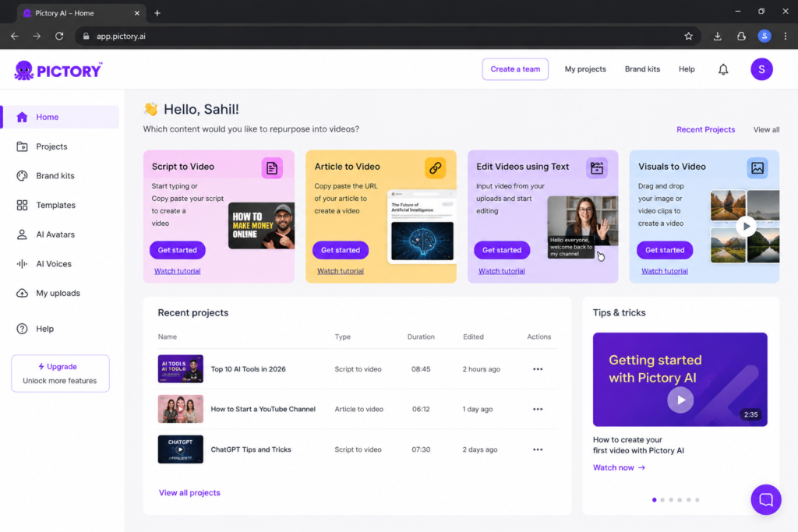
Task: Open the How to Start a YouTube Channel thumbnail
Action: 180,409
